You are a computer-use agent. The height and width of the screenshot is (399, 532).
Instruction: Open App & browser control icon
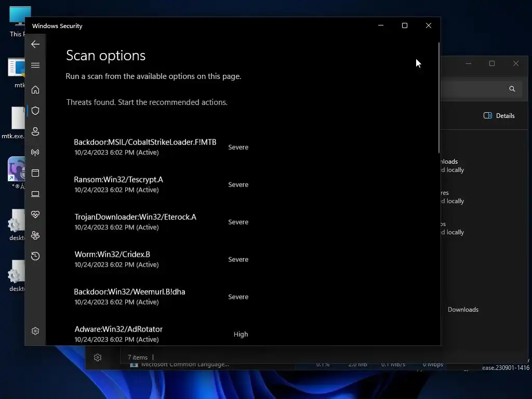tap(35, 173)
